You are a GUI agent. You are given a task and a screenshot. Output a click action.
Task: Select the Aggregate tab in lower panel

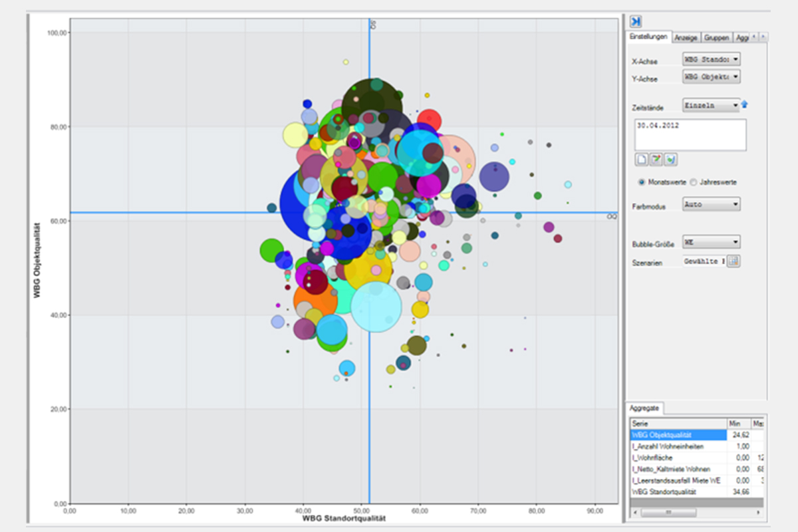click(x=643, y=408)
